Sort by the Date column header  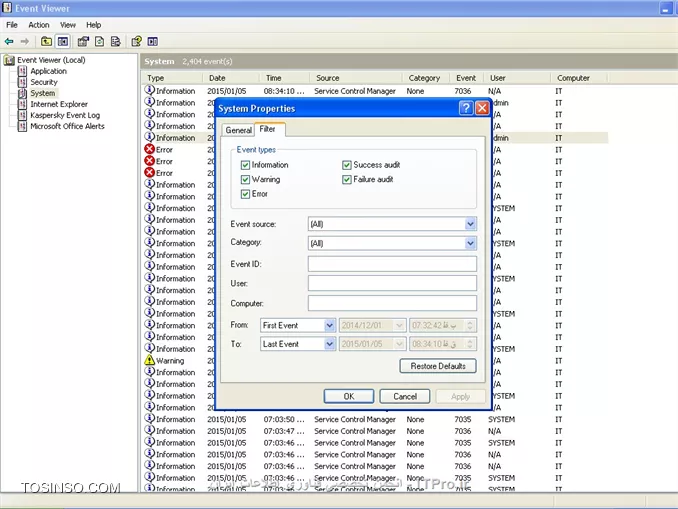pos(231,78)
